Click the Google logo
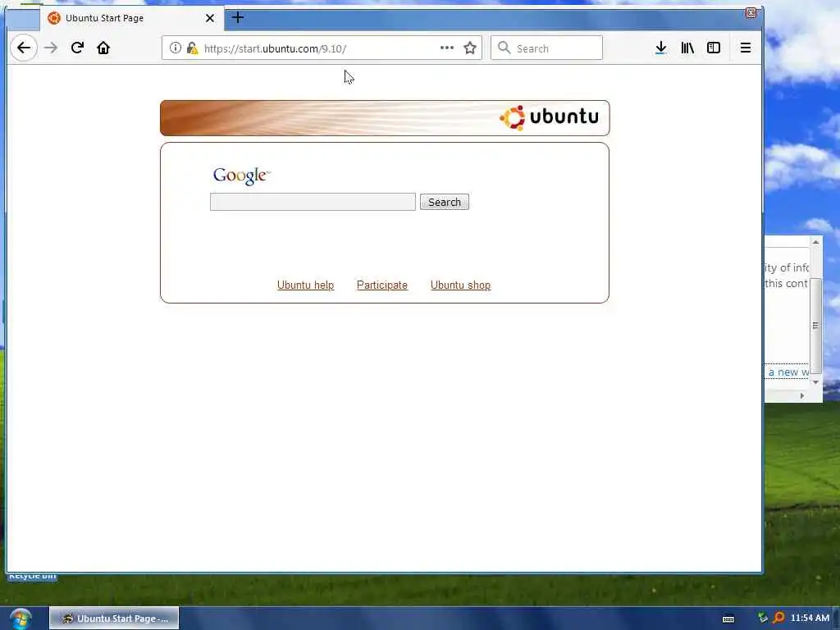The image size is (840, 630). [242, 176]
